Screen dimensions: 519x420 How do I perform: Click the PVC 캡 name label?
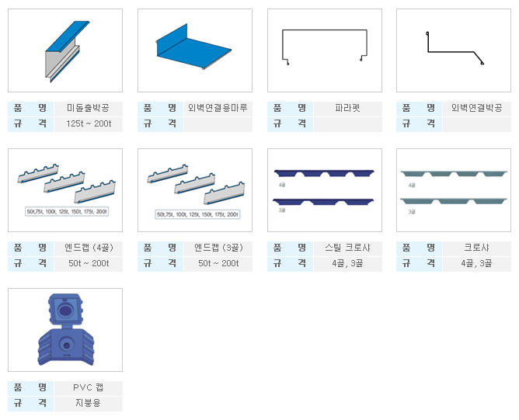[89, 387]
